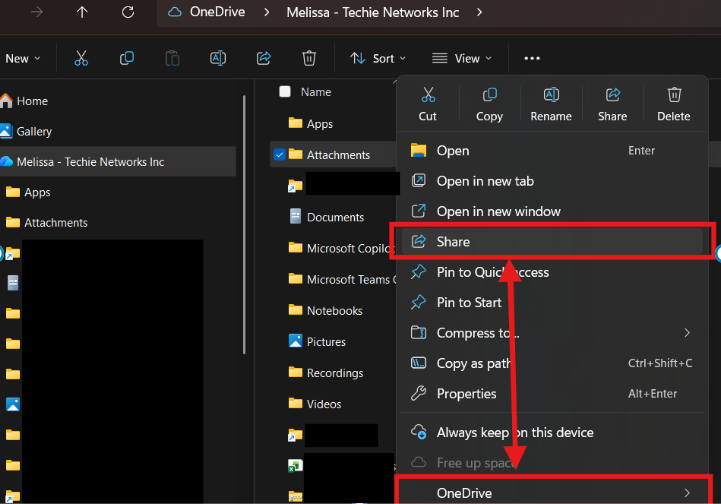The image size is (721, 504).
Task: Select Copy as path menu entry
Action: point(472,363)
